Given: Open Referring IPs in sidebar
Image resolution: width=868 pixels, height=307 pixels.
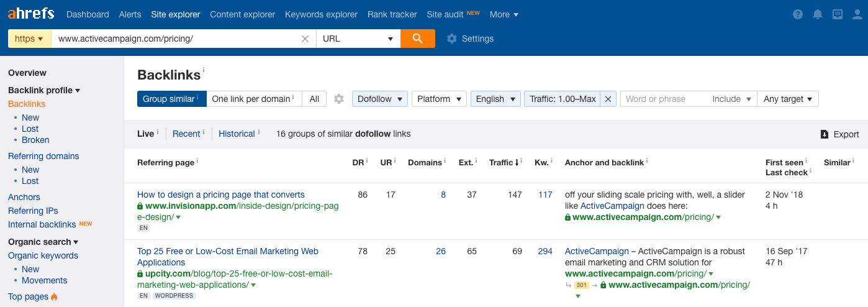Looking at the screenshot, I should pos(33,211).
